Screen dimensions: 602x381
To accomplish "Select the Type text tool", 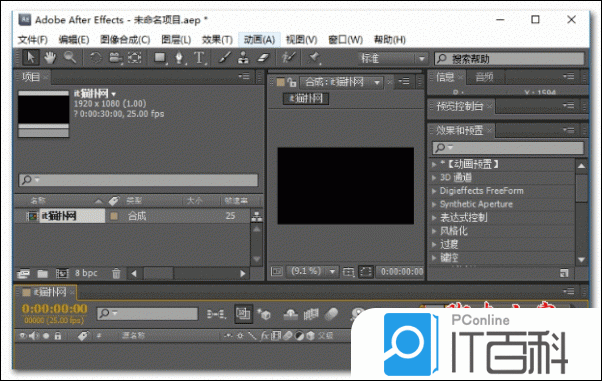I will pos(199,58).
